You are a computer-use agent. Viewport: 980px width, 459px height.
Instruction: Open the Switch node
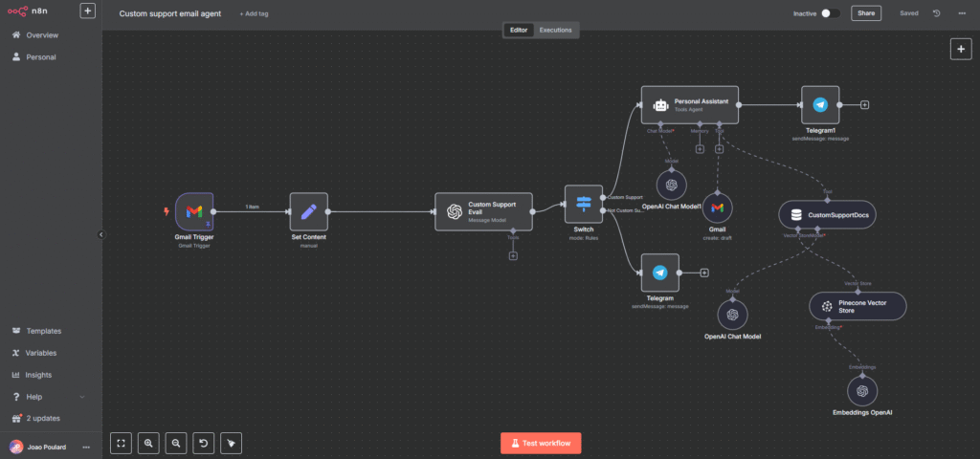583,204
